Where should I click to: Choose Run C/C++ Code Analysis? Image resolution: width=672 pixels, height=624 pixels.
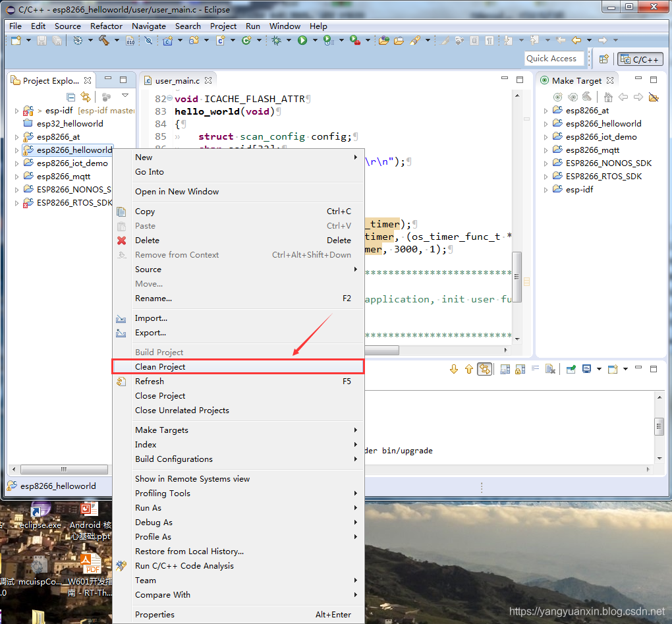(x=238, y=566)
